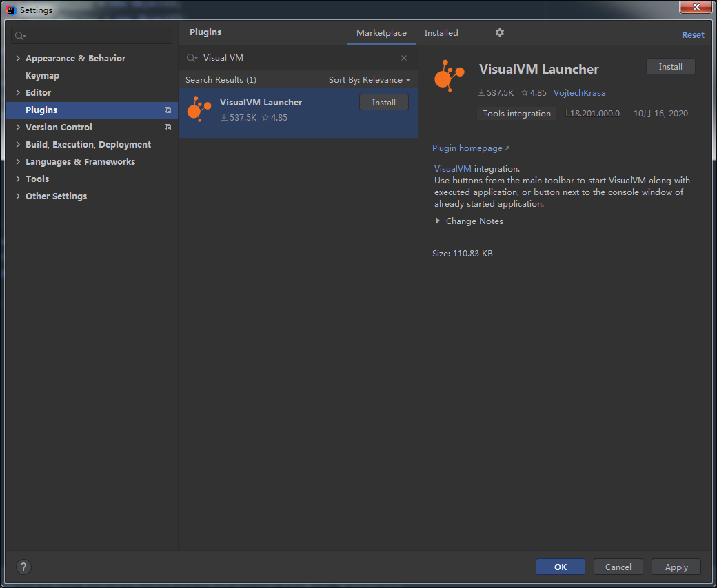The image size is (717, 588).
Task: Click the Search Results (1) label
Action: point(221,80)
